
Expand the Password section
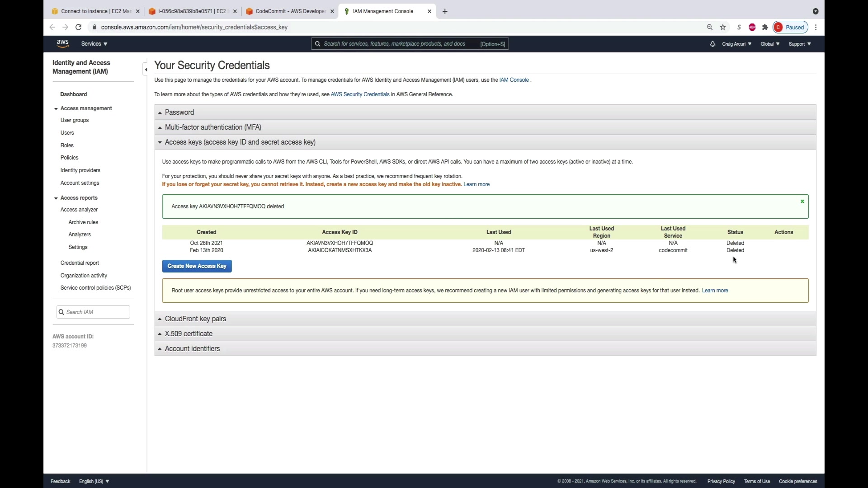click(x=179, y=112)
